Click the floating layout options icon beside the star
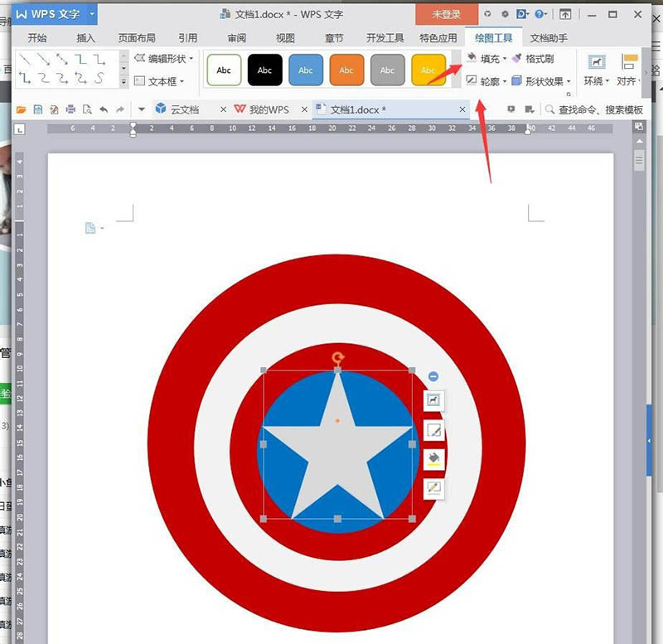This screenshot has height=644, width=663. coord(434,401)
